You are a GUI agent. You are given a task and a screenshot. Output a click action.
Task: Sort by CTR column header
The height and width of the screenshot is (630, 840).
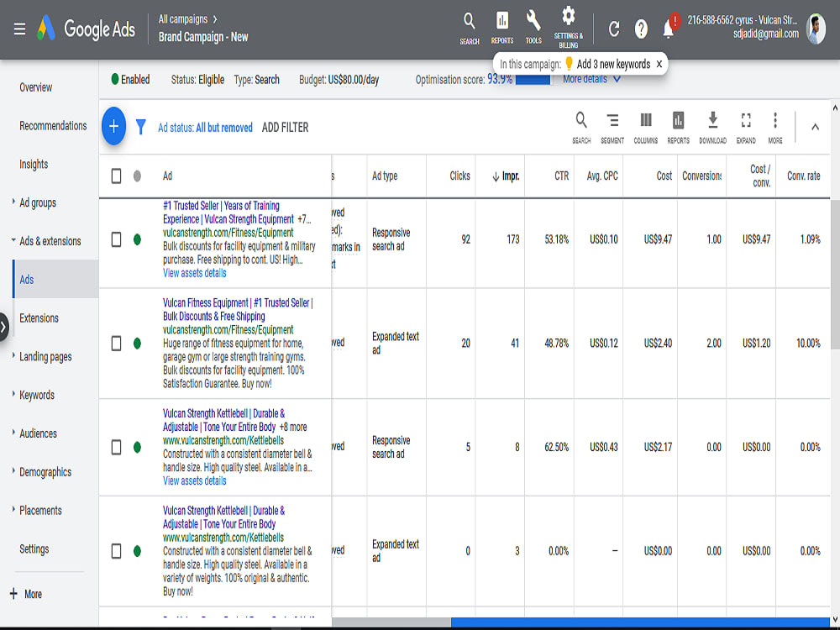pos(561,176)
